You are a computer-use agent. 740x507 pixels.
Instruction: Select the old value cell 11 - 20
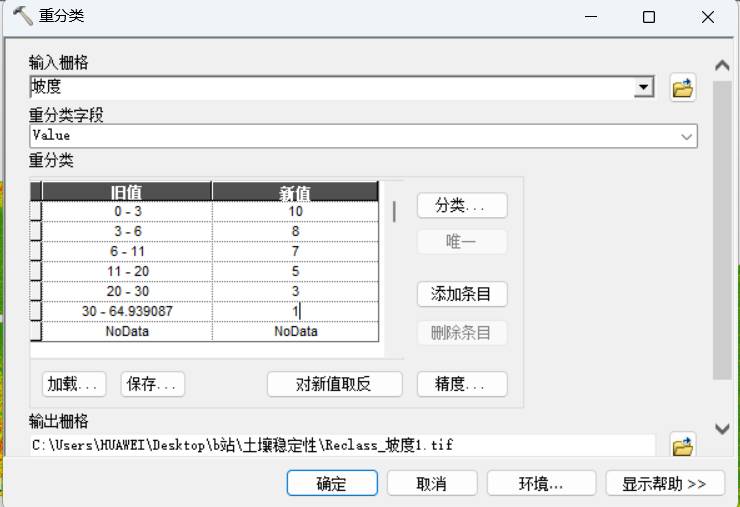[127, 271]
